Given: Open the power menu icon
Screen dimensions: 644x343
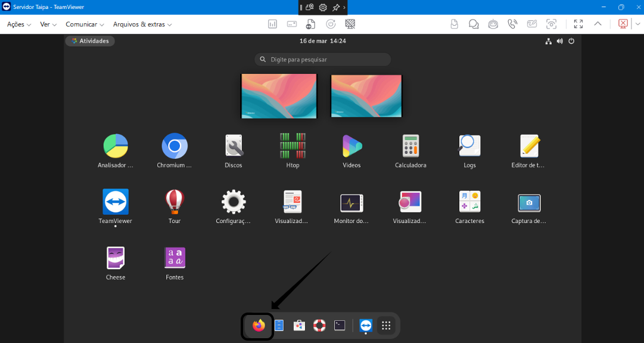Looking at the screenshot, I should click(x=571, y=41).
